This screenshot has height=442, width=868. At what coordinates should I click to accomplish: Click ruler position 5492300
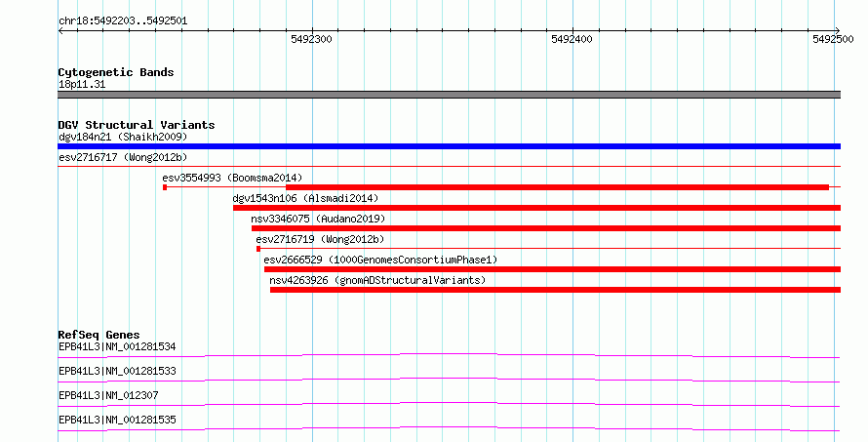312,39
